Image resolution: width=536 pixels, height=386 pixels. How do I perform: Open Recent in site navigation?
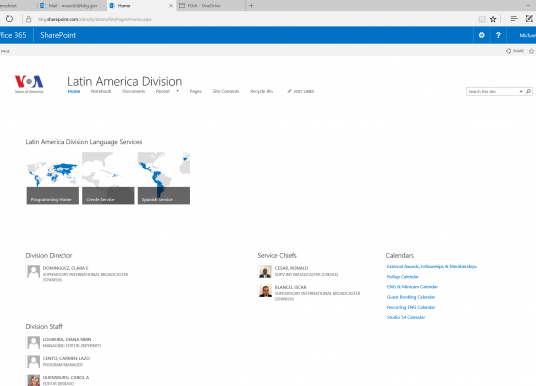coord(163,91)
